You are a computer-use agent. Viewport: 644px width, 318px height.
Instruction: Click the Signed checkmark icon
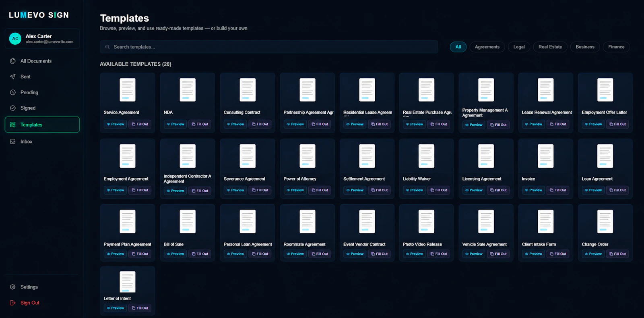(x=13, y=108)
